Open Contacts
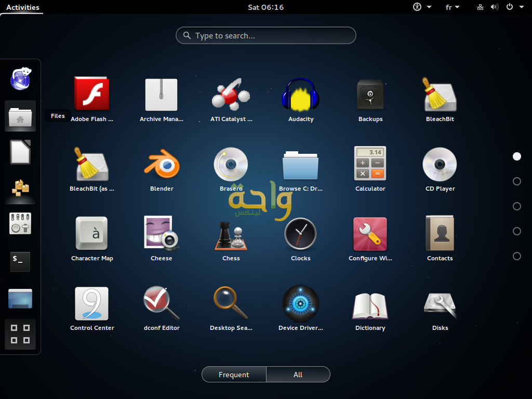The height and width of the screenshot is (399, 532). click(440, 233)
